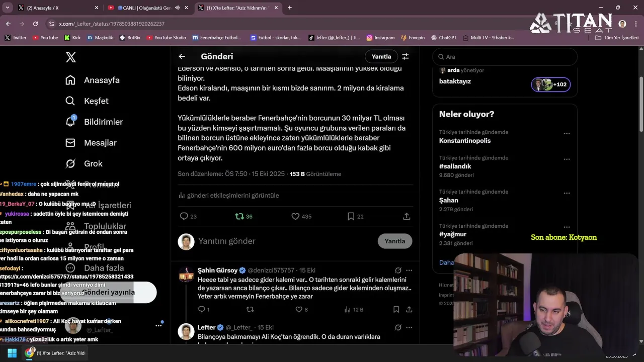This screenshot has height=362, width=644.
Task: Reply to Şahin Gürsoy's comment
Action: pyautogui.click(x=201, y=310)
